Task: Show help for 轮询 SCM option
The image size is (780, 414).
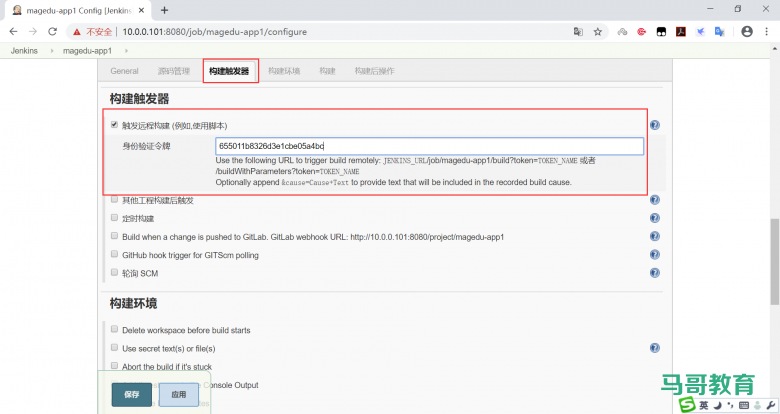Action: (655, 273)
